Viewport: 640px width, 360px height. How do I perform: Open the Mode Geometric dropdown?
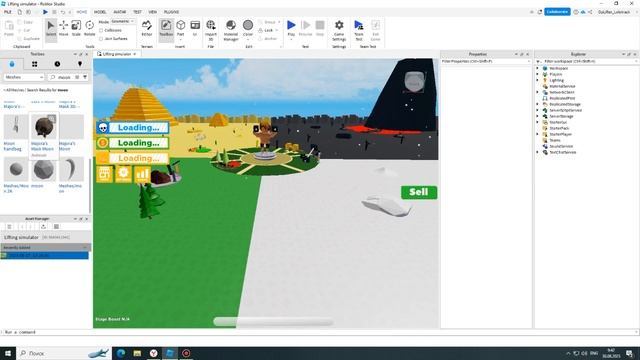(122, 22)
